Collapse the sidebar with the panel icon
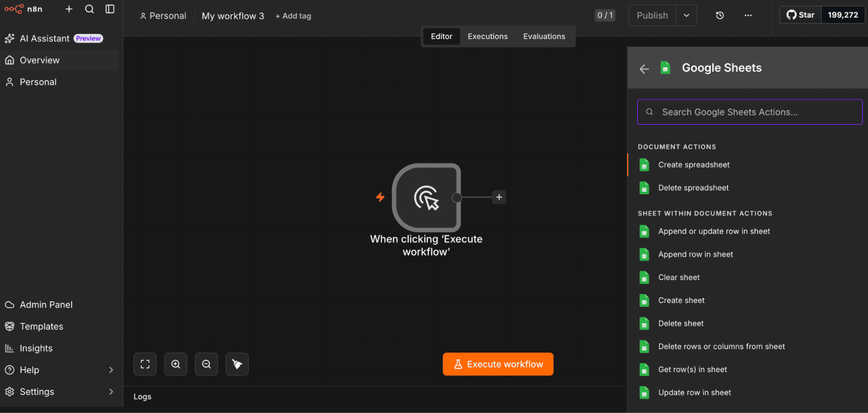Viewport: 868px width, 413px height. [x=110, y=9]
